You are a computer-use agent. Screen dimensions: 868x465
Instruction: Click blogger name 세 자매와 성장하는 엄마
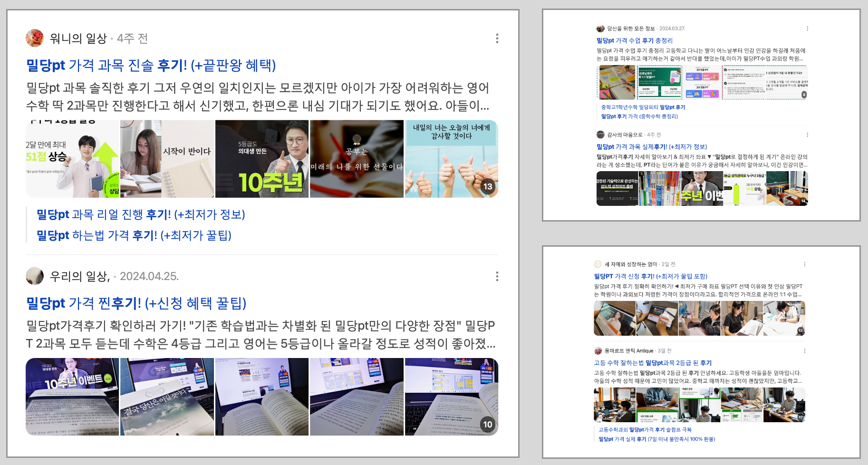pyautogui.click(x=631, y=264)
